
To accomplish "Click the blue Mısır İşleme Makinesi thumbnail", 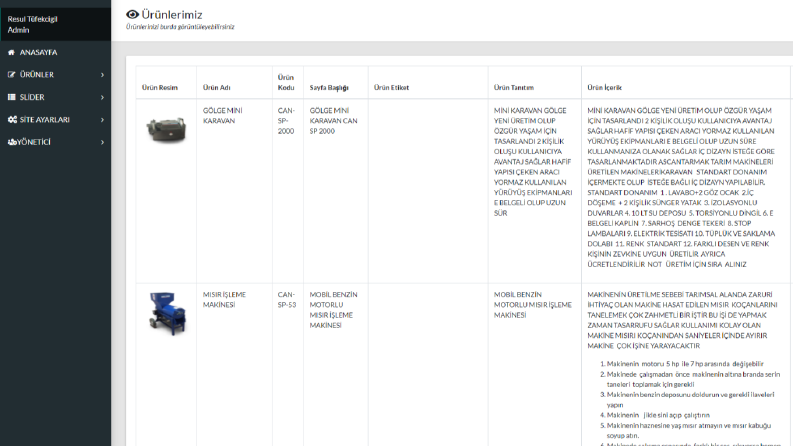I will (x=167, y=313).
